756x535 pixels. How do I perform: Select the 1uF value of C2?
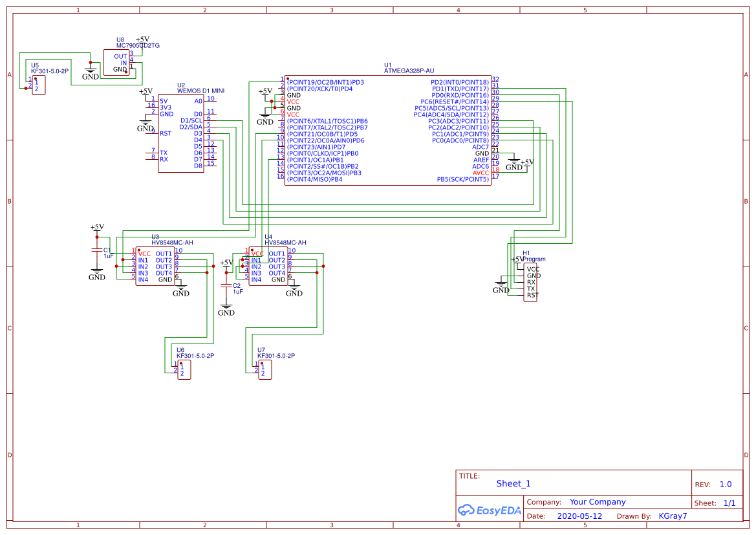[x=238, y=292]
